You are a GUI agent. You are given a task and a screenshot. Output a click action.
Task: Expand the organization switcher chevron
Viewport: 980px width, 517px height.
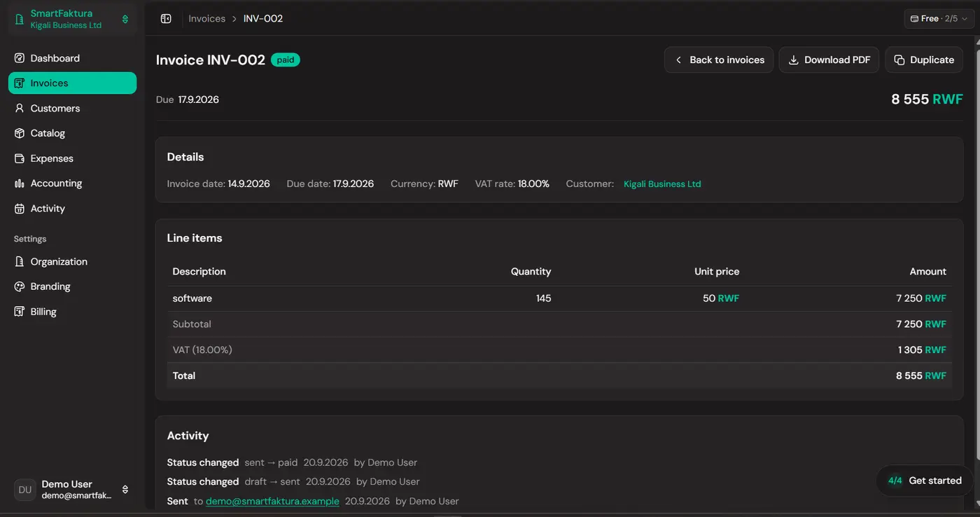pyautogui.click(x=125, y=19)
